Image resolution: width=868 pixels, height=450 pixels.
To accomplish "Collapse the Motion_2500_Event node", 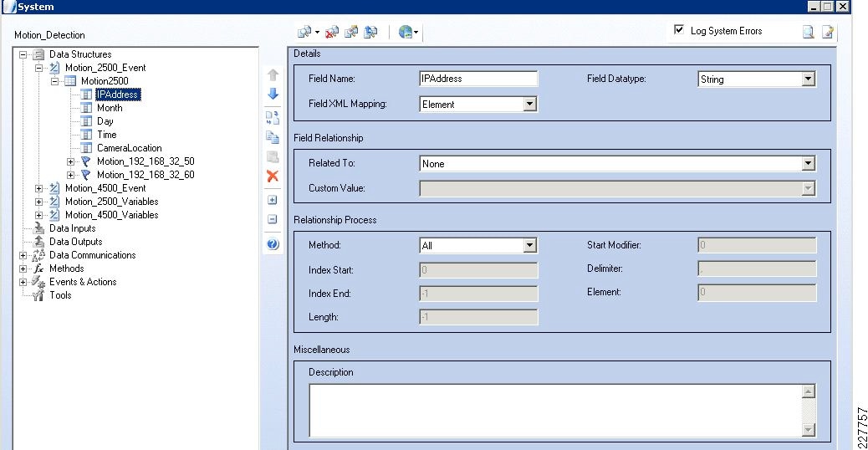I will point(38,68).
